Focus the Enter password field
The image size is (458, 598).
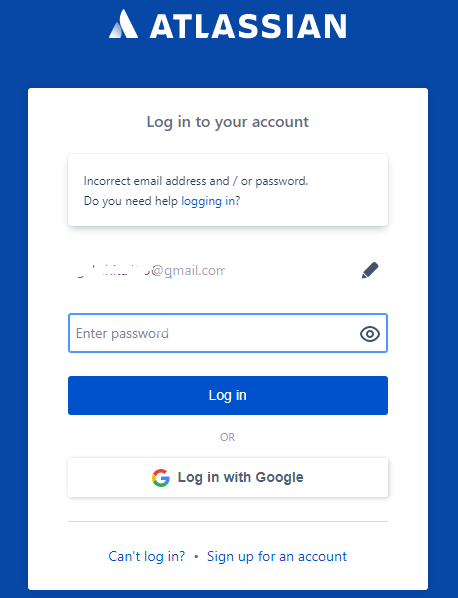point(228,333)
